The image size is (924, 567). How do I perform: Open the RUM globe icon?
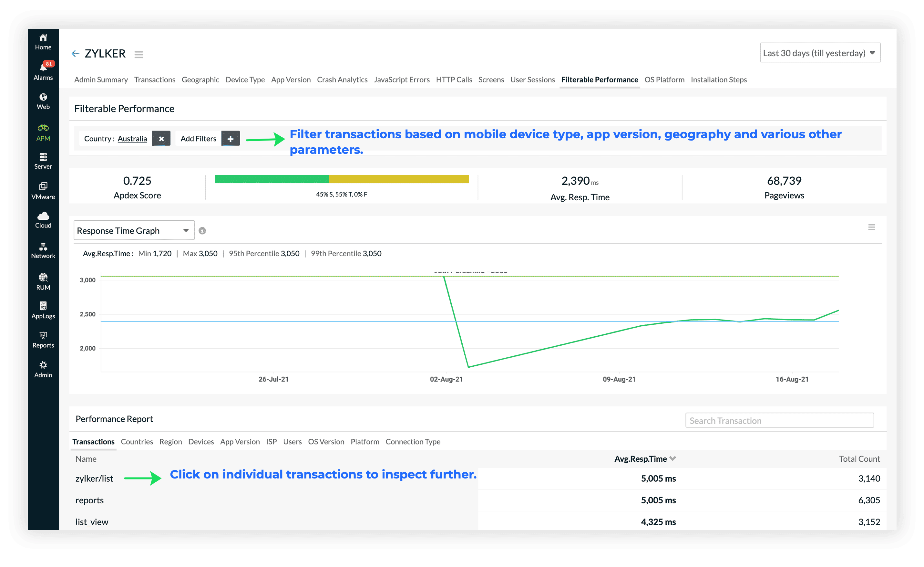[43, 277]
